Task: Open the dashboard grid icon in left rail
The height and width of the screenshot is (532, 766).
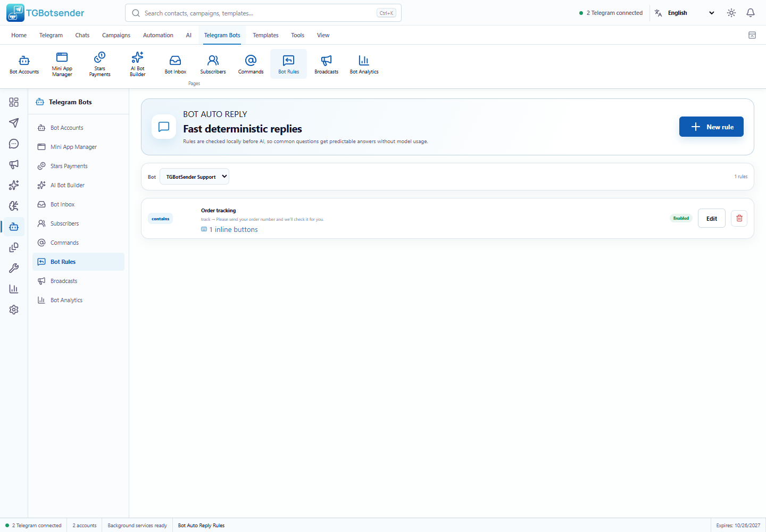Action: point(14,102)
